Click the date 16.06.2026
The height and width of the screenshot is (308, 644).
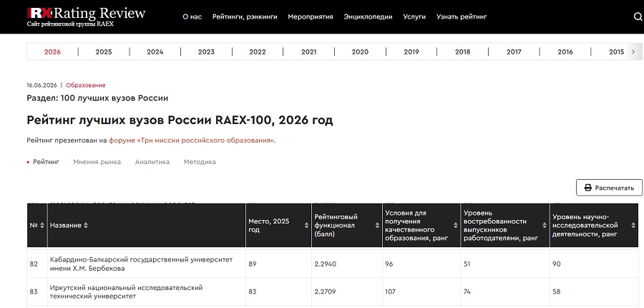[x=42, y=85]
